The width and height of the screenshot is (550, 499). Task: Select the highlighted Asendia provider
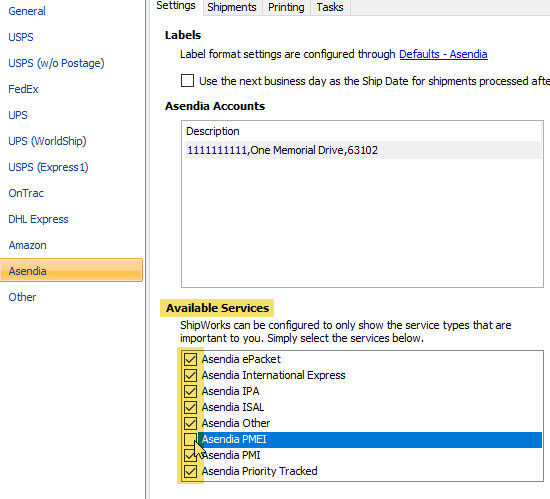click(x=71, y=270)
